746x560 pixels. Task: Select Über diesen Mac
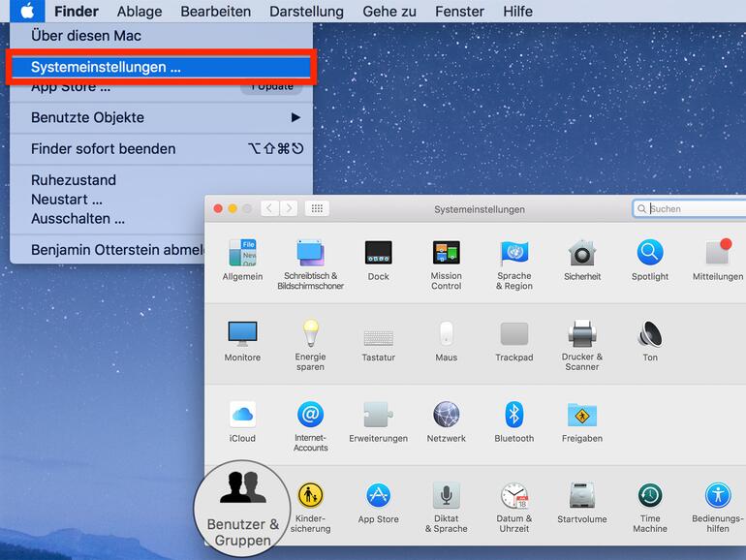pos(161,36)
